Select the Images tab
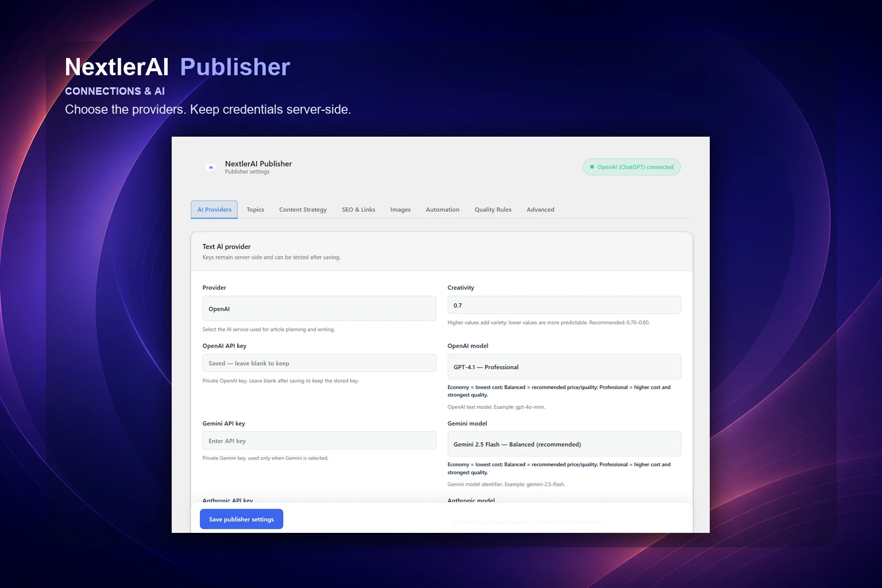This screenshot has width=882, height=588. pos(400,210)
